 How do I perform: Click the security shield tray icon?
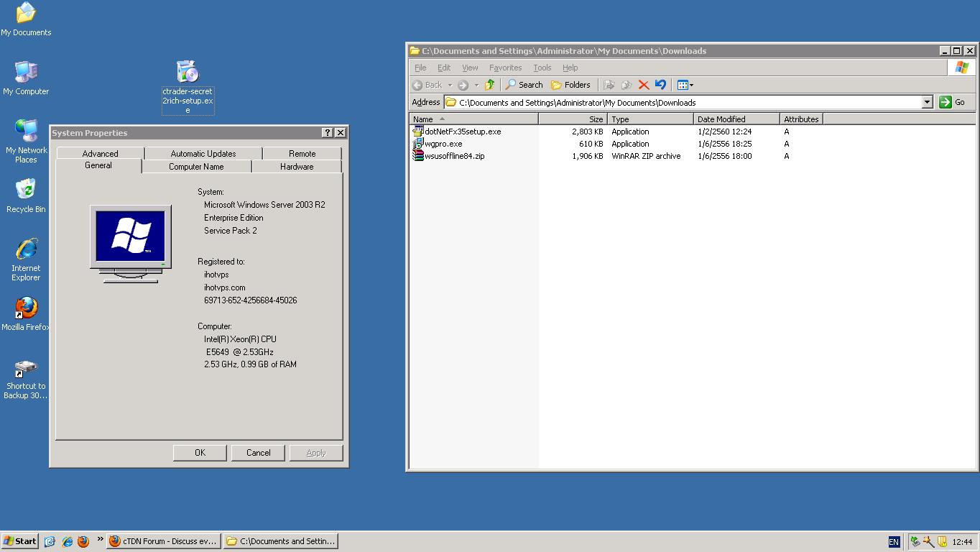pyautogui.click(x=941, y=542)
